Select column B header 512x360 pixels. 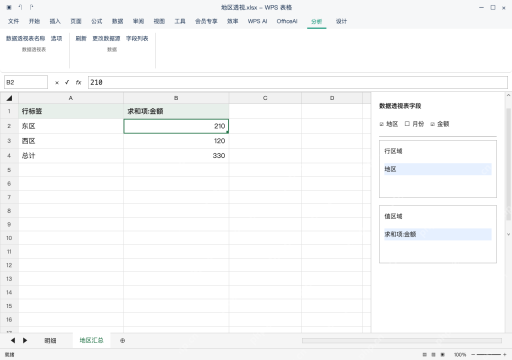[x=176, y=98]
